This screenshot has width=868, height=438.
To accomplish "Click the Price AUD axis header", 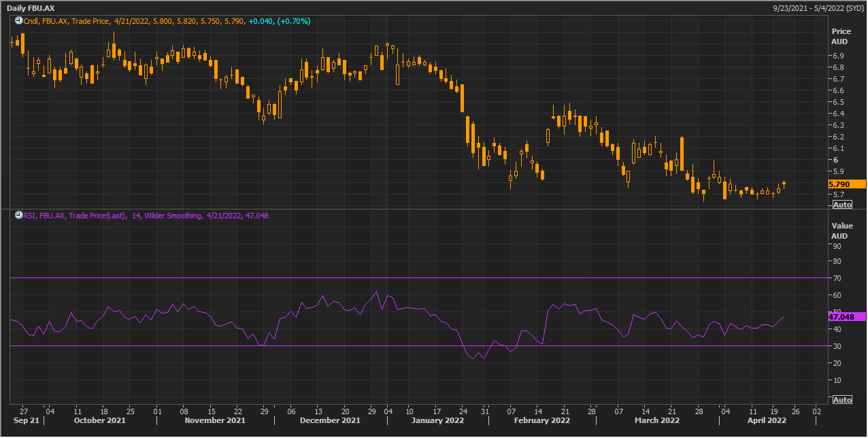I will pyautogui.click(x=841, y=36).
